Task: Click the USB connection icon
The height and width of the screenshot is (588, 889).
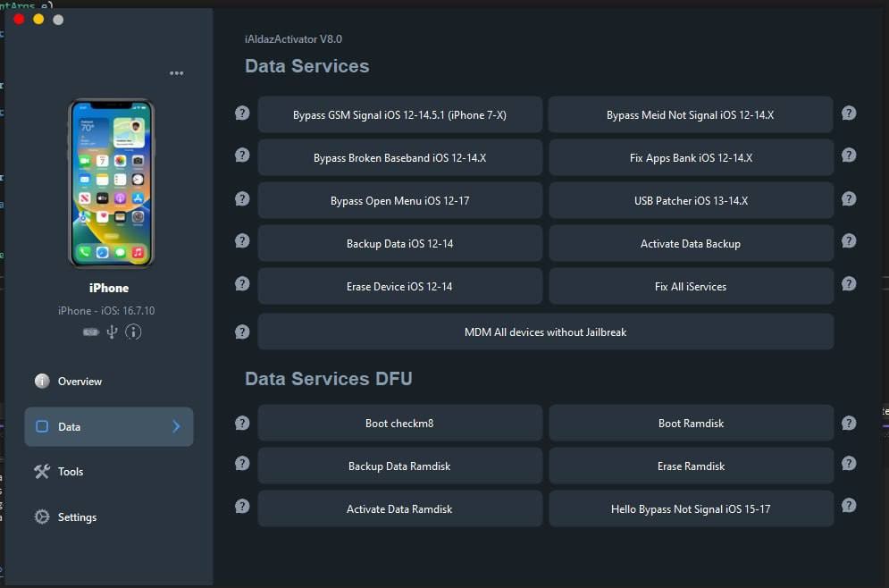Action: 113,332
